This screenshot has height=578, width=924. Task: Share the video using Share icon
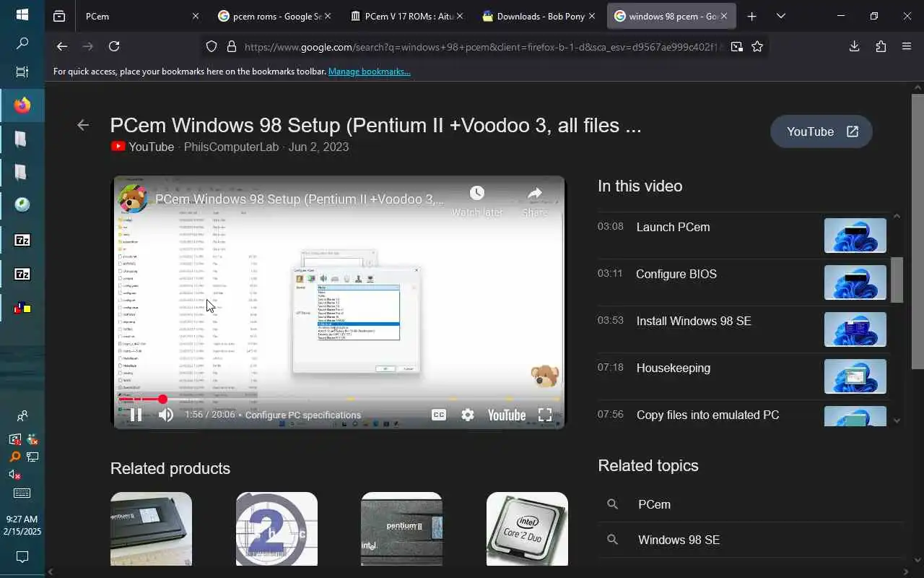click(x=535, y=201)
